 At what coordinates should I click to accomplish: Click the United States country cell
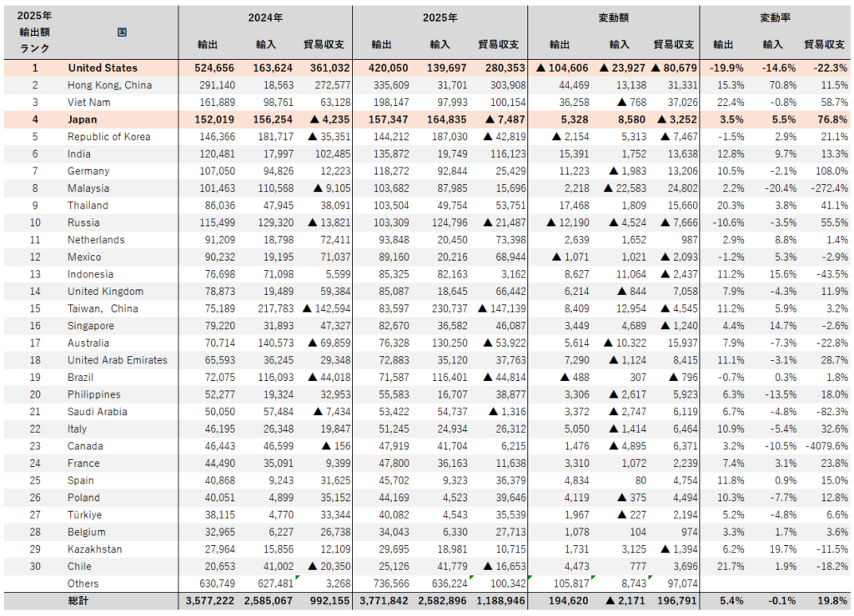click(103, 68)
